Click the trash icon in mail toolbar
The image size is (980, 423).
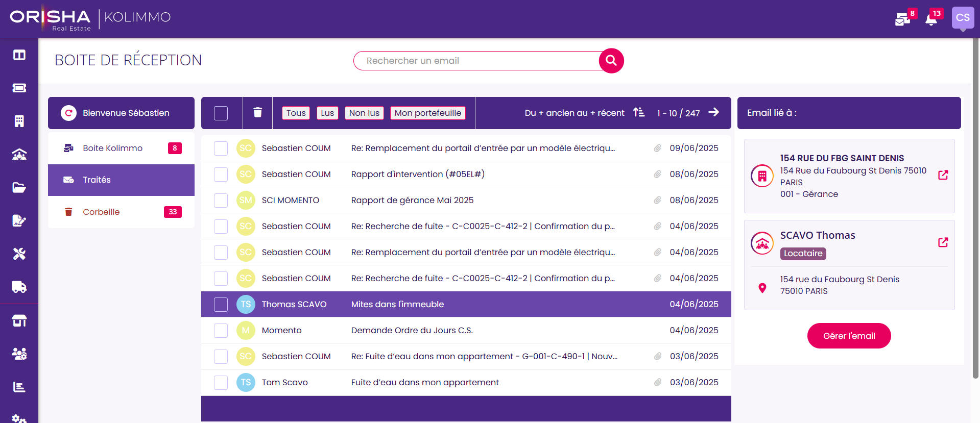click(258, 112)
